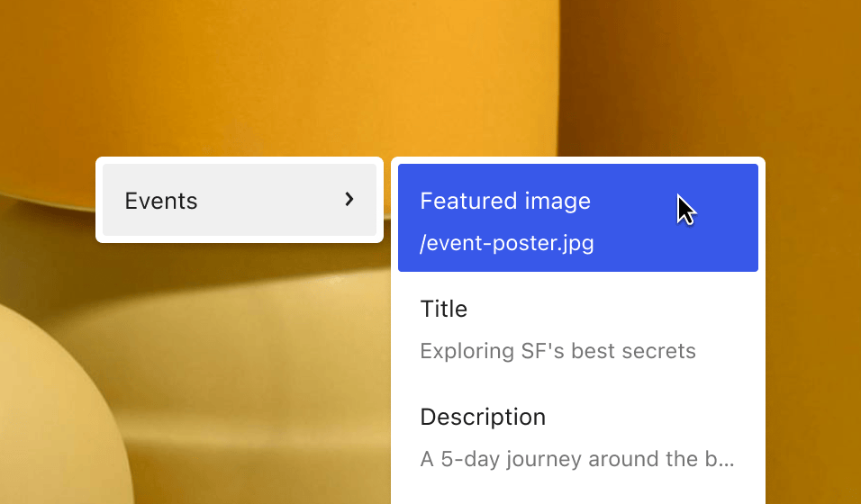Click the "Exploring SF's best secrets" value
The height and width of the screenshot is (504, 861).
(x=557, y=351)
